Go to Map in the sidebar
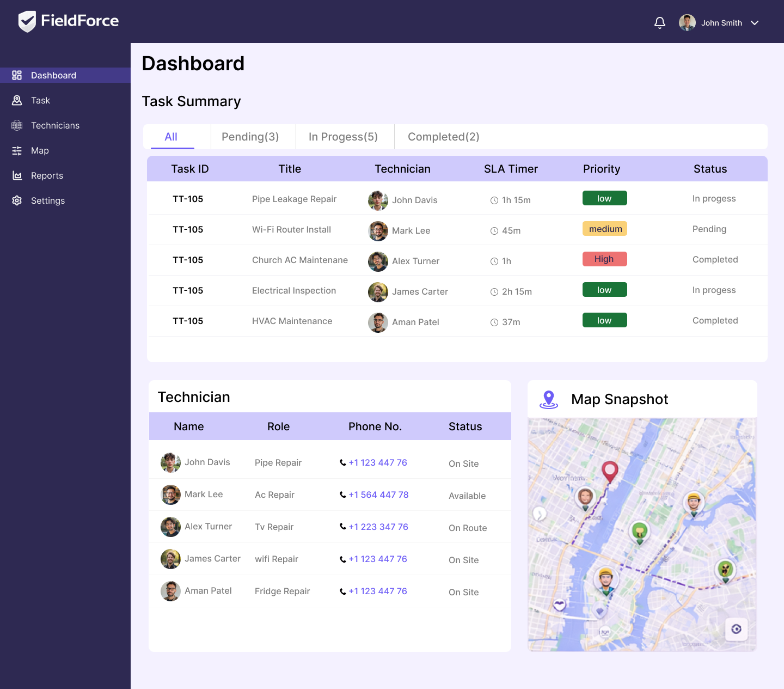The image size is (784, 689). pyautogui.click(x=40, y=150)
